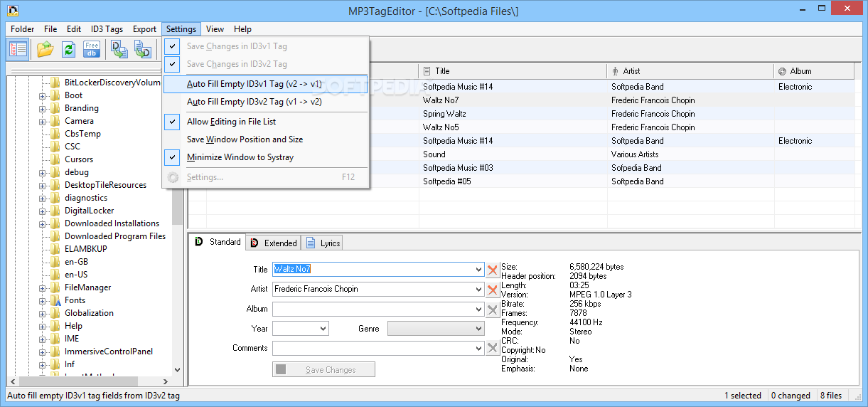Image resolution: width=868 pixels, height=407 pixels.
Task: Expand the Branding folder tree node
Action: pyautogui.click(x=42, y=108)
